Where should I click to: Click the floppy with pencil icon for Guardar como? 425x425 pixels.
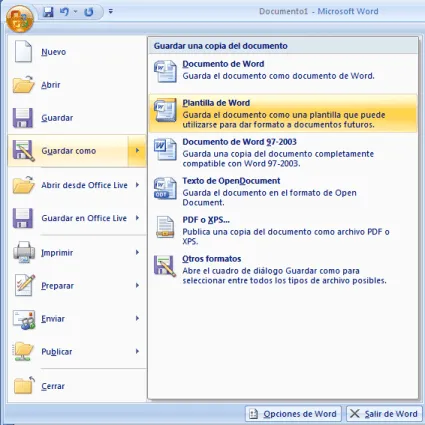[23, 151]
